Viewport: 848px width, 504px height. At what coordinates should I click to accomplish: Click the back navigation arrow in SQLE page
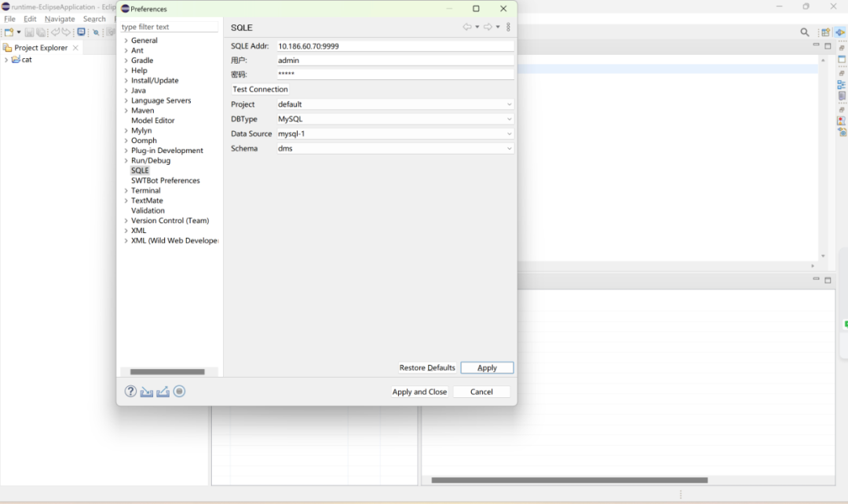pos(466,27)
